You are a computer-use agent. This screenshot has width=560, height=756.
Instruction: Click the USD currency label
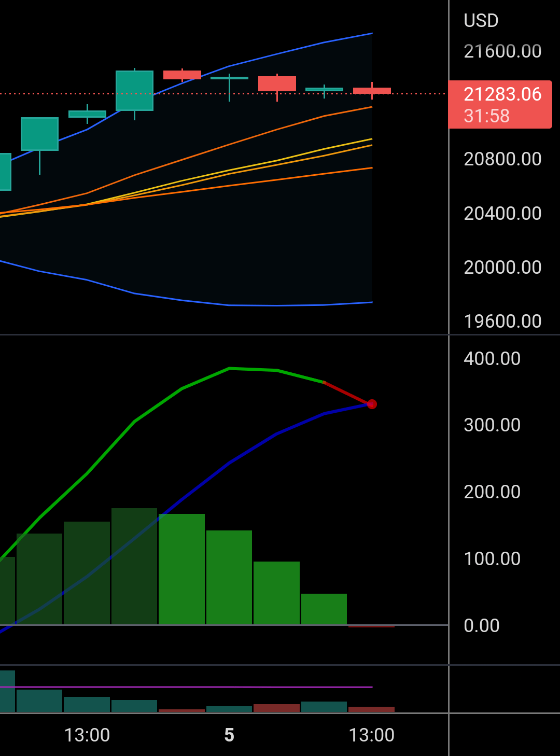(x=480, y=20)
